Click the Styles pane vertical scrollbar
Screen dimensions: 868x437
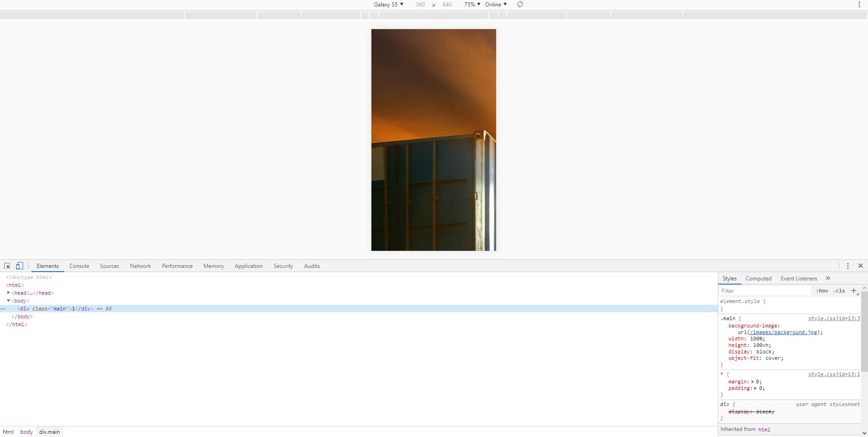(864, 331)
